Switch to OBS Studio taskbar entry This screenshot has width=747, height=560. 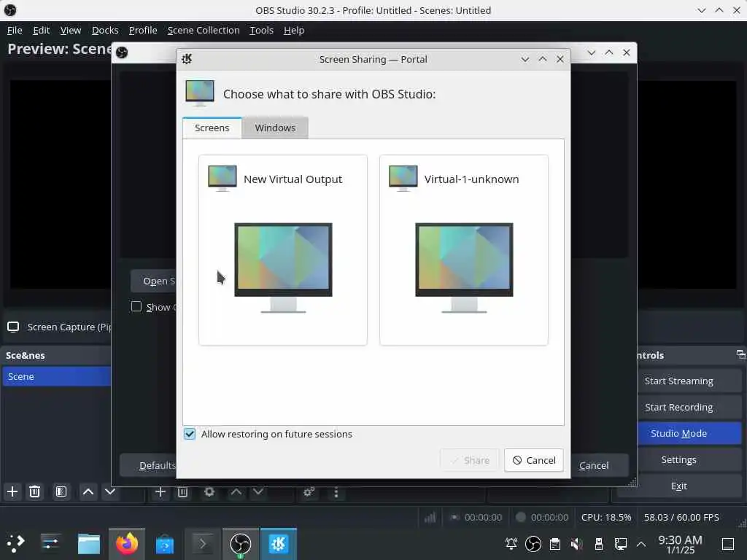pyautogui.click(x=241, y=543)
